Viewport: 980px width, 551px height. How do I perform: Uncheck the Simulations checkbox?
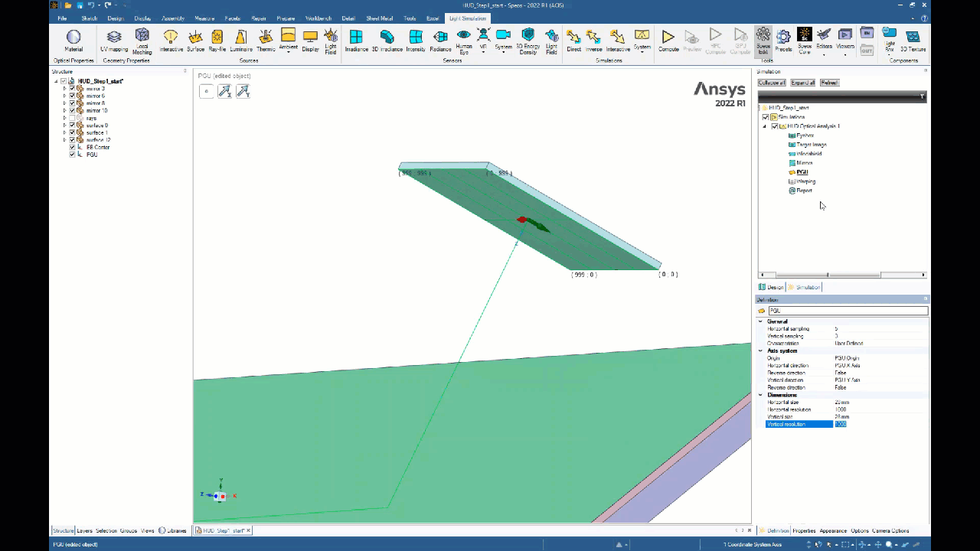coord(765,117)
